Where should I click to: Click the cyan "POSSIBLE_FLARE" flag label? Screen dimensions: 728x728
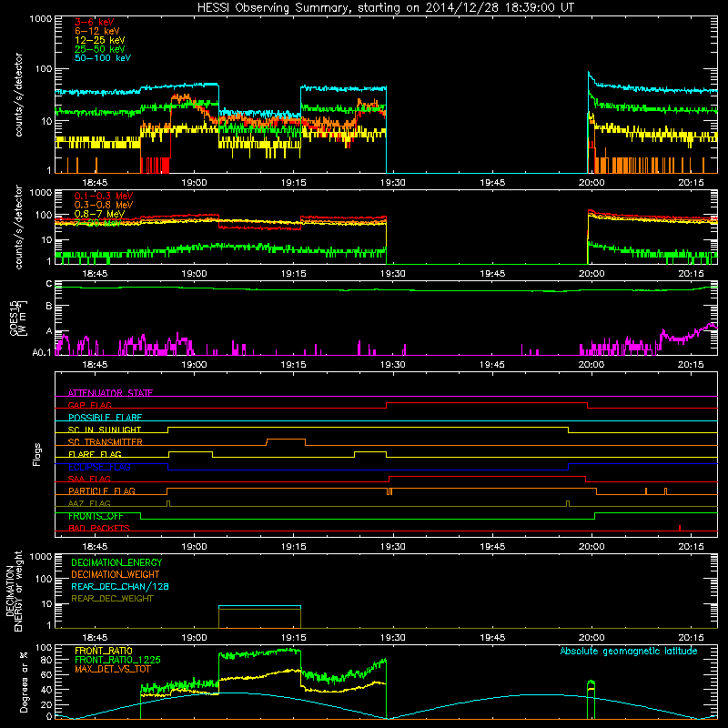[x=105, y=418]
